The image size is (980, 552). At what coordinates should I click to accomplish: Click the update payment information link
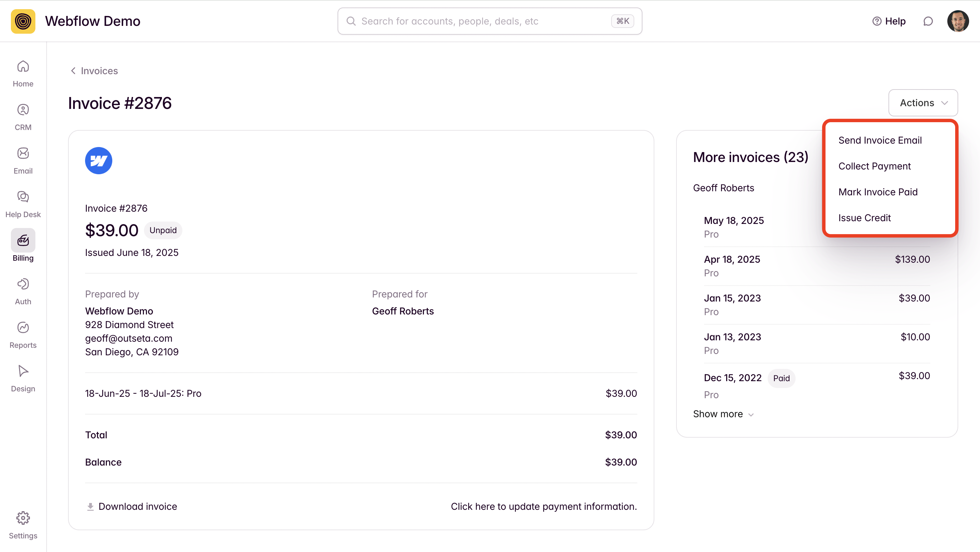(543, 506)
